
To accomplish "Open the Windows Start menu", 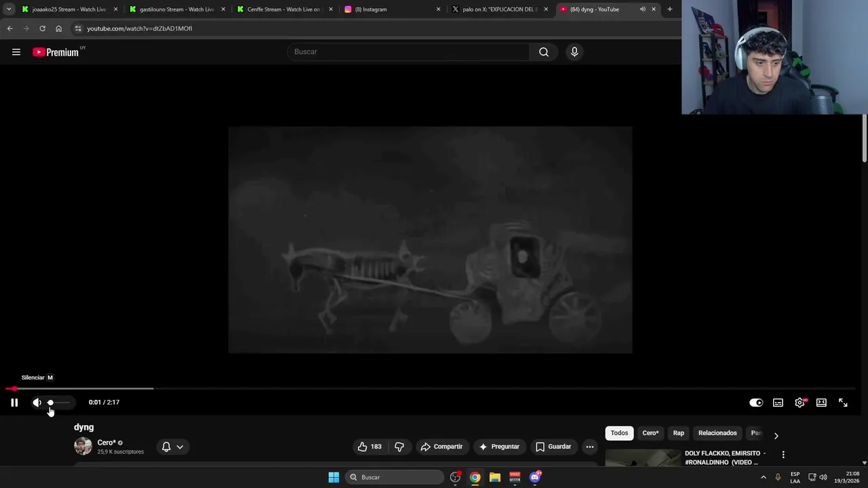I will 334,477.
